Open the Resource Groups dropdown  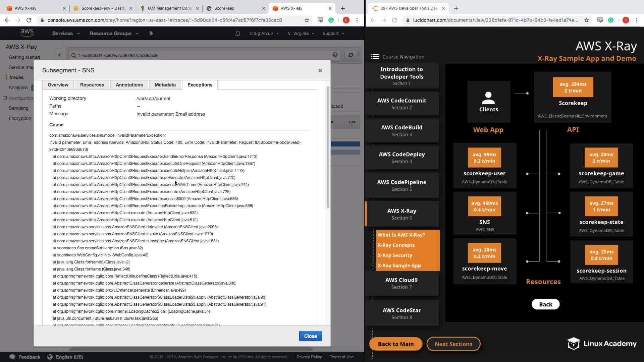tap(114, 34)
